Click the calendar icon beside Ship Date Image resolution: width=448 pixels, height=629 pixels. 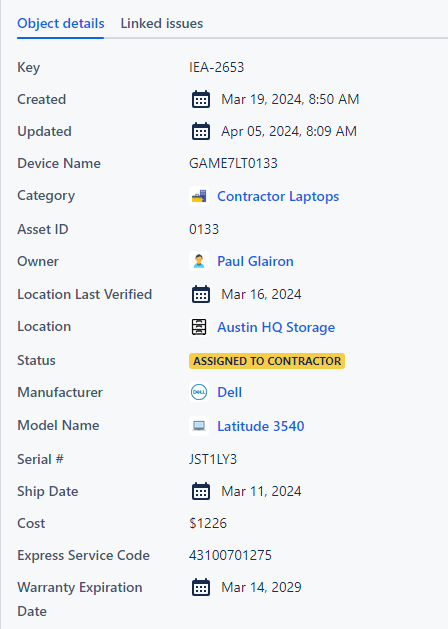201,491
